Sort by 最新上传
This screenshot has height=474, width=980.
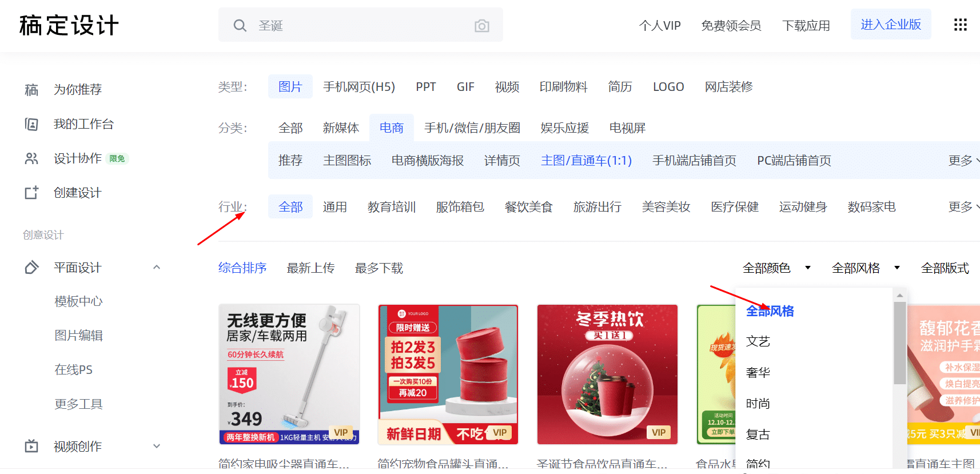coord(310,268)
